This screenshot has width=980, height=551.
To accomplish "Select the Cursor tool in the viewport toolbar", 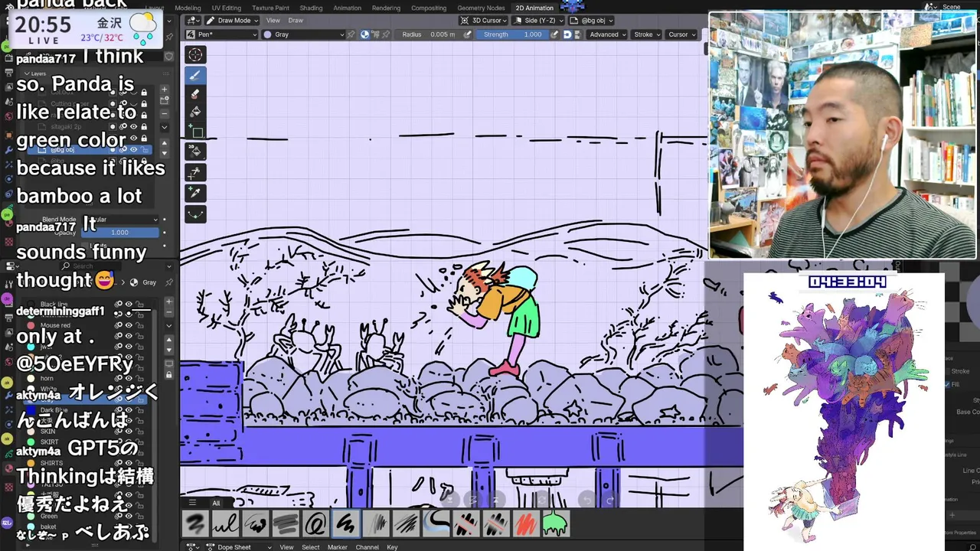I will coord(195,54).
